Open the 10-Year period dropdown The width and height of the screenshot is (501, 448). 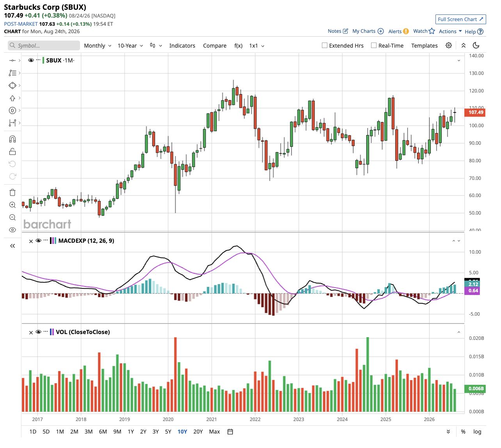coord(130,46)
